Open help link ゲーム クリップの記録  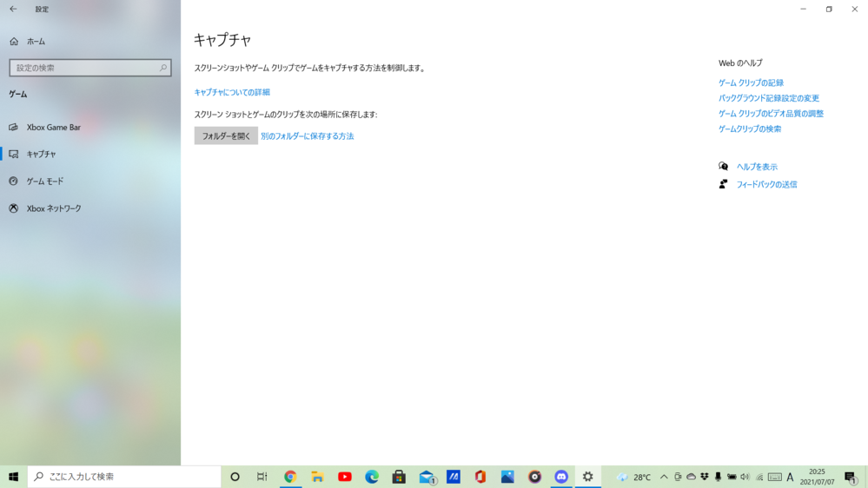click(x=751, y=83)
